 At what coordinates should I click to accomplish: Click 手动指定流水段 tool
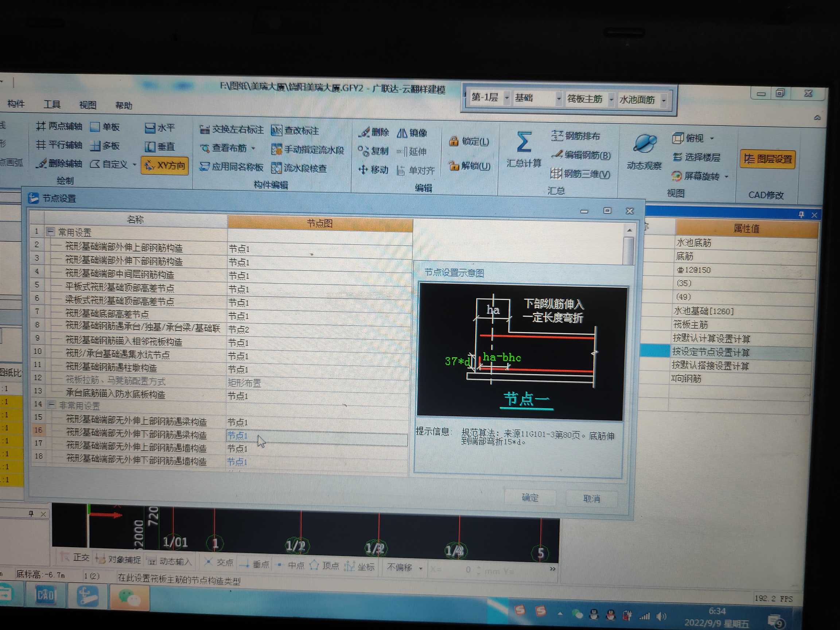pos(308,149)
